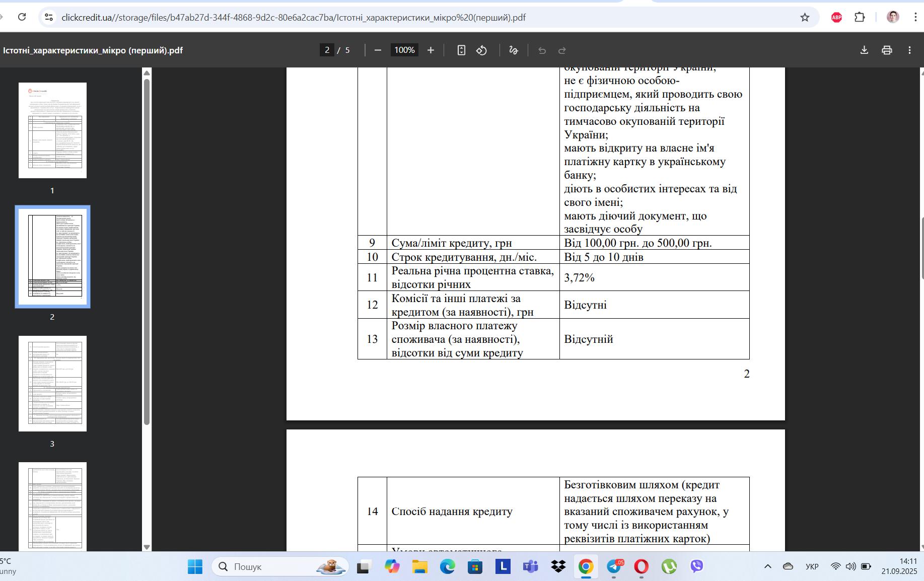Image resolution: width=924 pixels, height=581 pixels.
Task: Click the fit to page icon
Action: pyautogui.click(x=461, y=50)
